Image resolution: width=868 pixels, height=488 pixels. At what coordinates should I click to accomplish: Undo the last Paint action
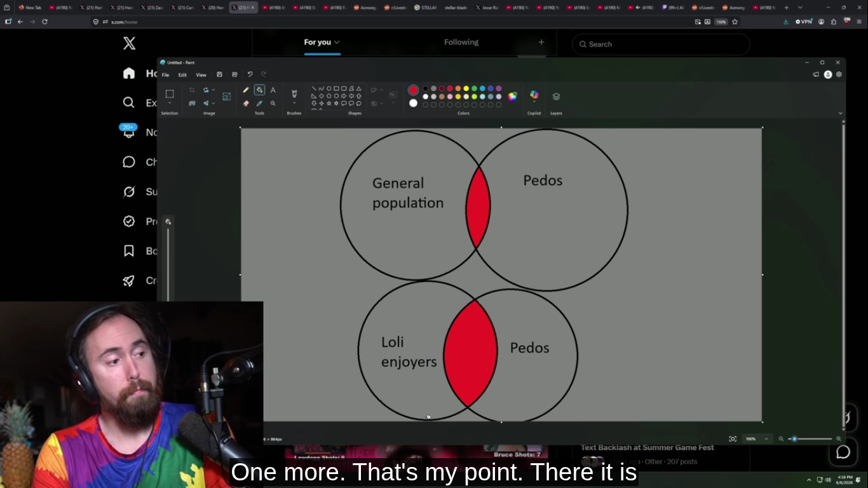[250, 74]
